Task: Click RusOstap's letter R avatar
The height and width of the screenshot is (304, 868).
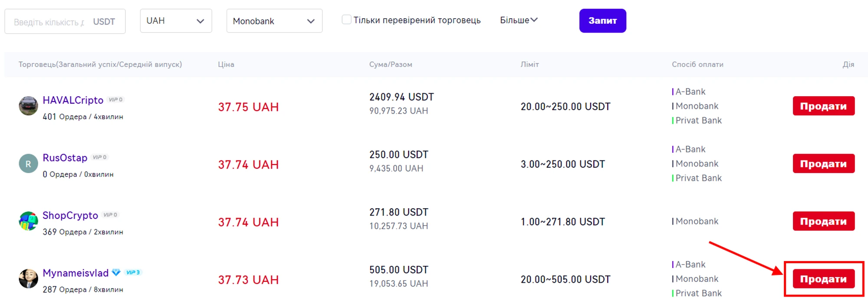Action: point(28,164)
